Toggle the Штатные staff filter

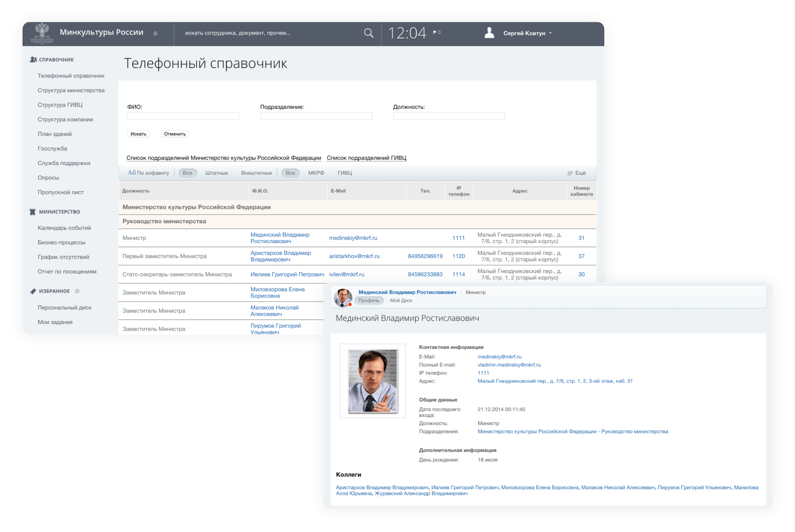(x=217, y=173)
